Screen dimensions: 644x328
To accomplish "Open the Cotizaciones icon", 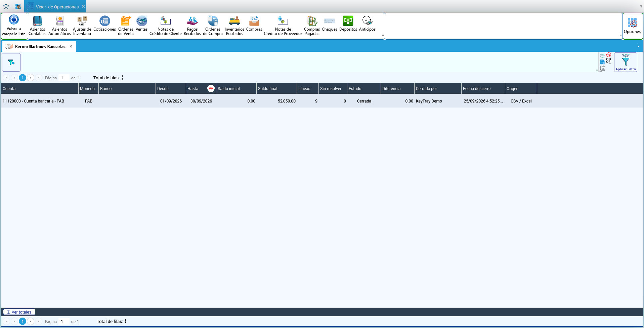I will (104, 24).
